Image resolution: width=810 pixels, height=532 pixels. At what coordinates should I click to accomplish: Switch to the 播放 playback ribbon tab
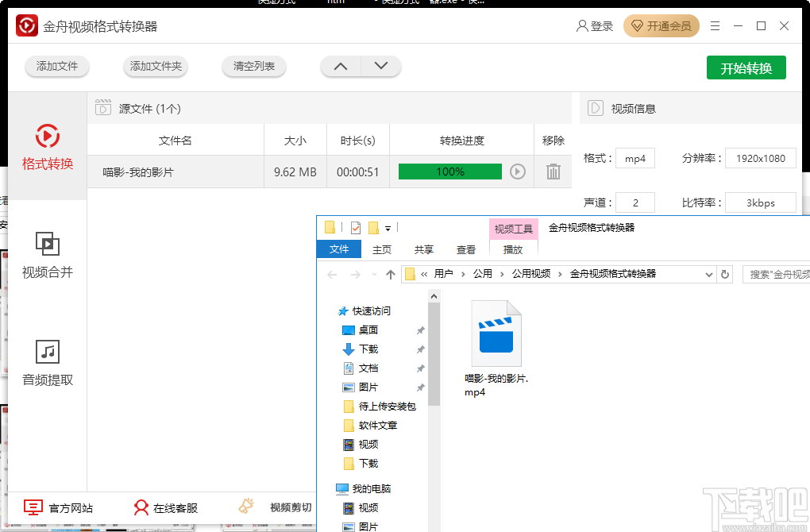point(512,249)
